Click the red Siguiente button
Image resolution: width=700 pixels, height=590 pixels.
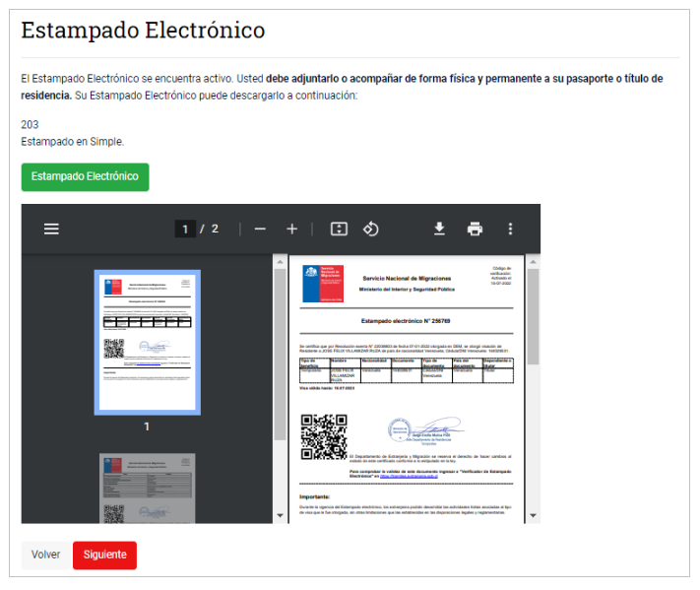[105, 555]
